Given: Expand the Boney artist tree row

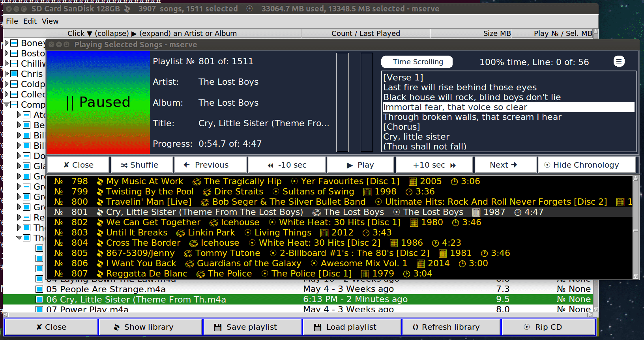Looking at the screenshot, I should tap(6, 43).
